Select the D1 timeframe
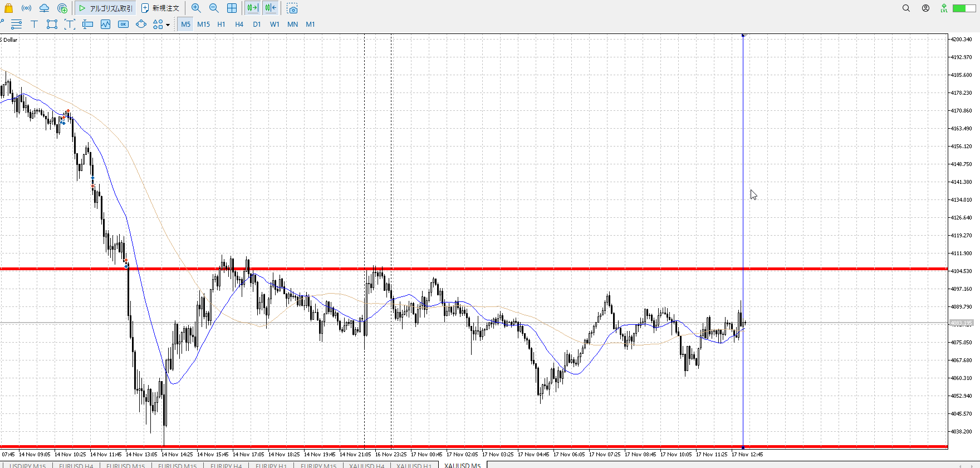This screenshot has width=980, height=468. [x=257, y=24]
